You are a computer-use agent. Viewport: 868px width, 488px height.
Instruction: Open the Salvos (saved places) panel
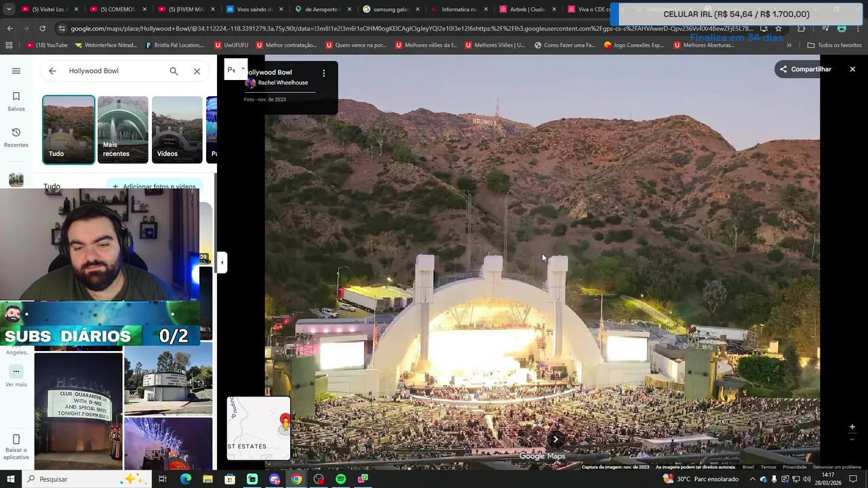(16, 102)
